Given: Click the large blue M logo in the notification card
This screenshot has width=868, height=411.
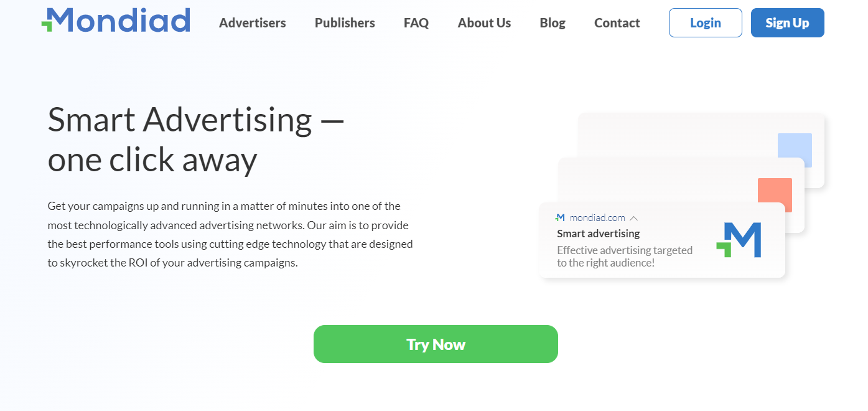Looking at the screenshot, I should tap(739, 240).
